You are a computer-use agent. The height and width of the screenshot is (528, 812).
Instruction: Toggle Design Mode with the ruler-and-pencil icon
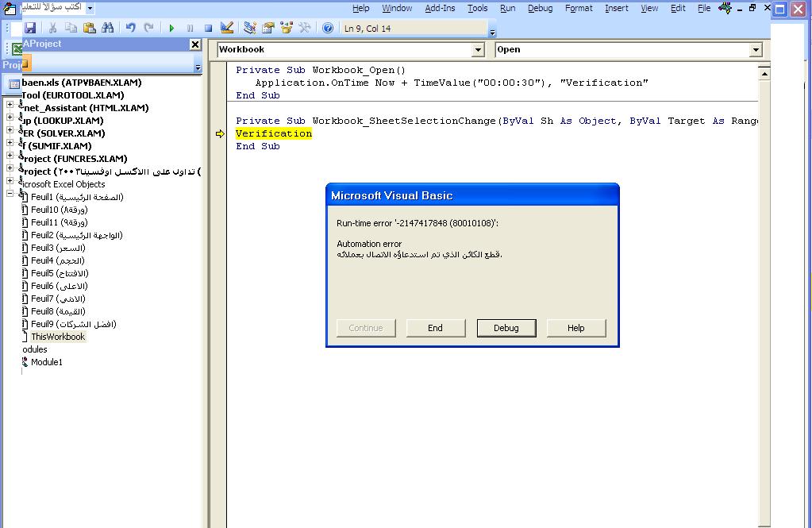226,28
